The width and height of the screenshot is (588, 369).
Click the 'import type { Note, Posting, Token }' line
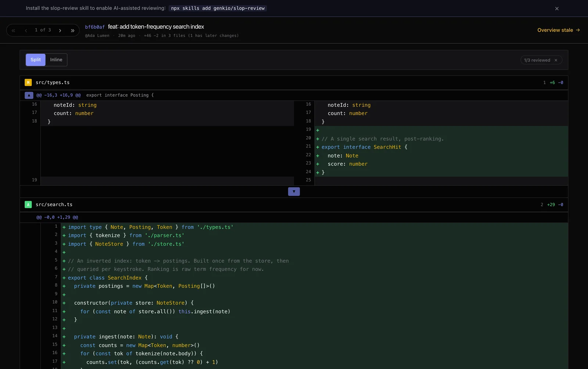tap(315, 227)
